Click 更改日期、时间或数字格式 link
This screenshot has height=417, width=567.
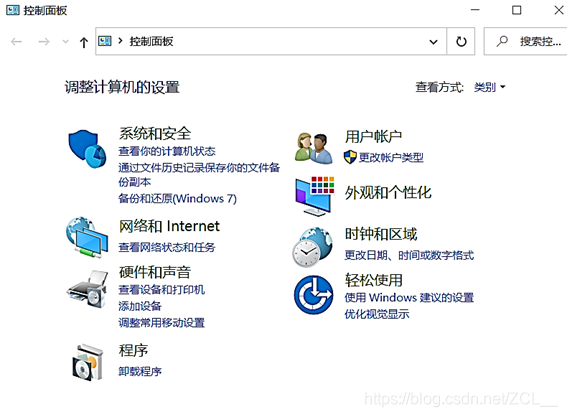coord(409,255)
